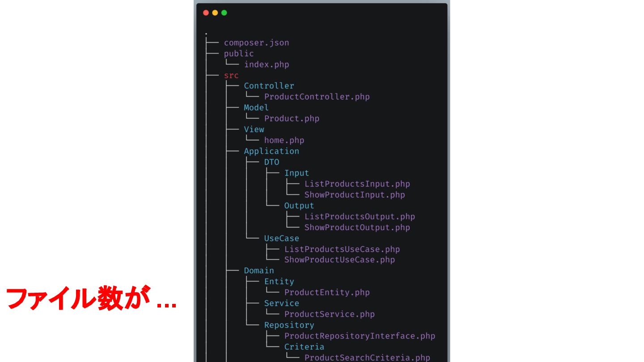
Task: Click the red src folder name
Action: coord(231,76)
